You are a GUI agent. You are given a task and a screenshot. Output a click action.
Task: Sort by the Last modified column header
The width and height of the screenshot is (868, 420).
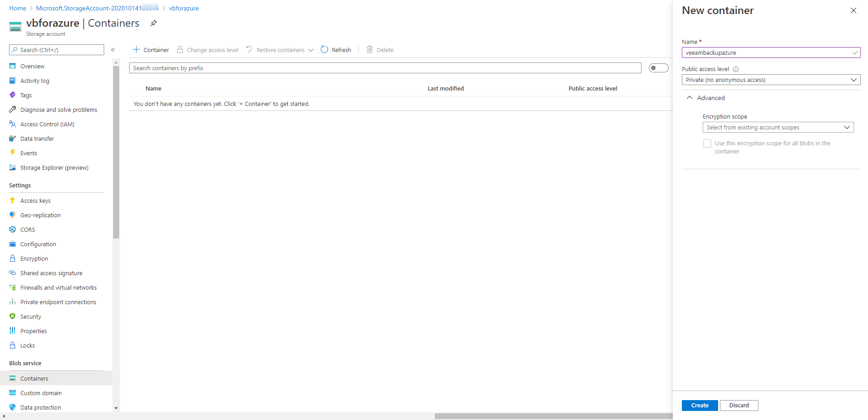446,89
